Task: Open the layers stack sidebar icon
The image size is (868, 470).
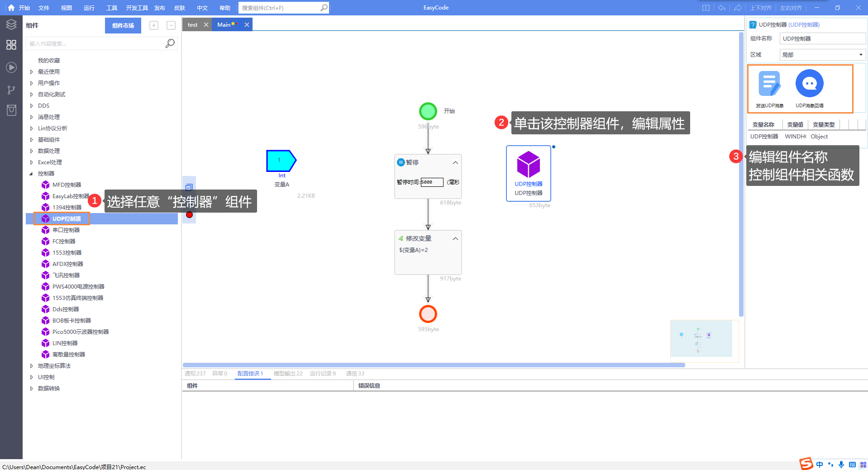Action: click(x=11, y=24)
